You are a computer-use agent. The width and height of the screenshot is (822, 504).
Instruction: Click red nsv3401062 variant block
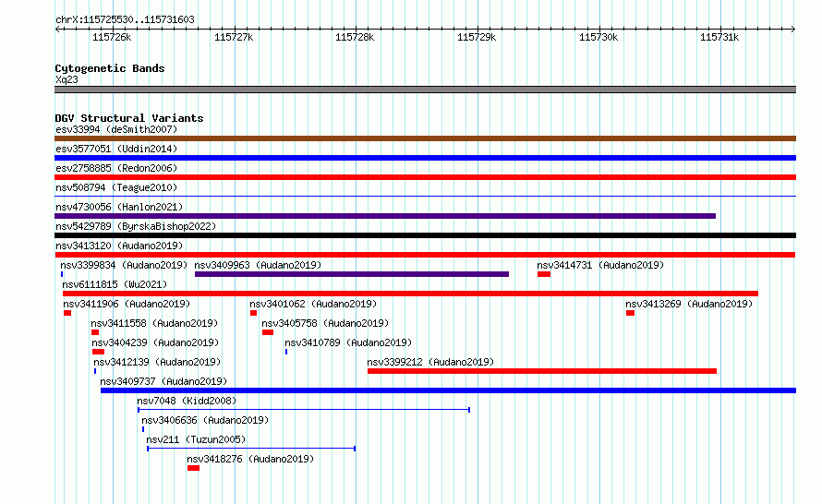(x=253, y=313)
